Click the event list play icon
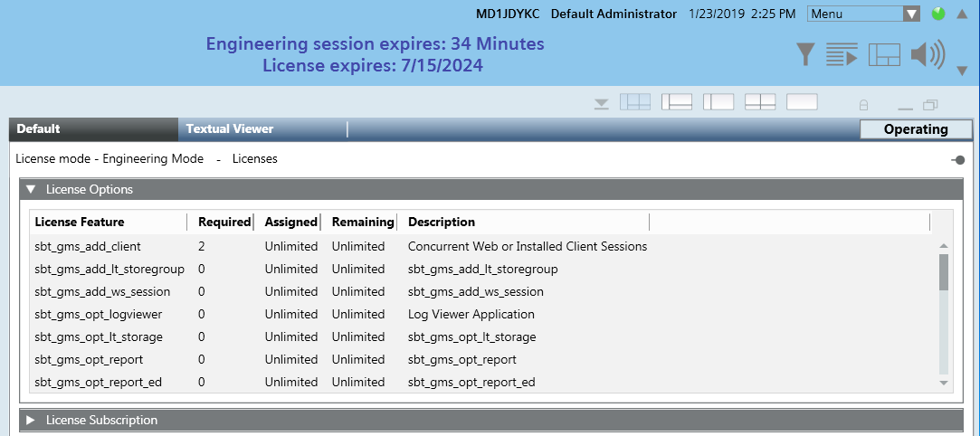Screen dimensions: 980x436 (842, 55)
